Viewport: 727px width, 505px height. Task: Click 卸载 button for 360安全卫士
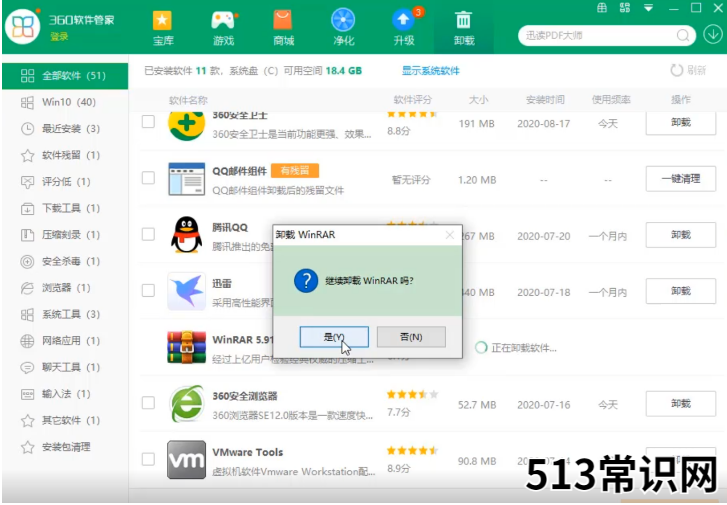pyautogui.click(x=681, y=122)
